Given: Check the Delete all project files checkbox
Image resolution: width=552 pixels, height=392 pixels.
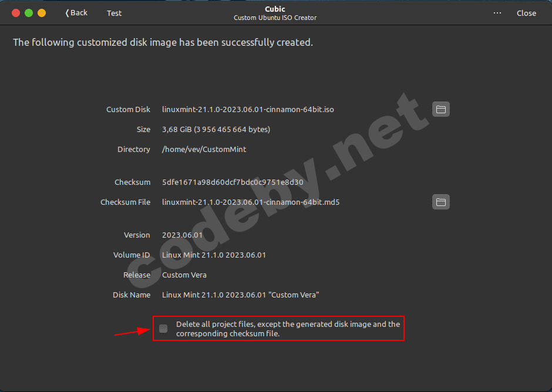Looking at the screenshot, I should pyautogui.click(x=163, y=329).
